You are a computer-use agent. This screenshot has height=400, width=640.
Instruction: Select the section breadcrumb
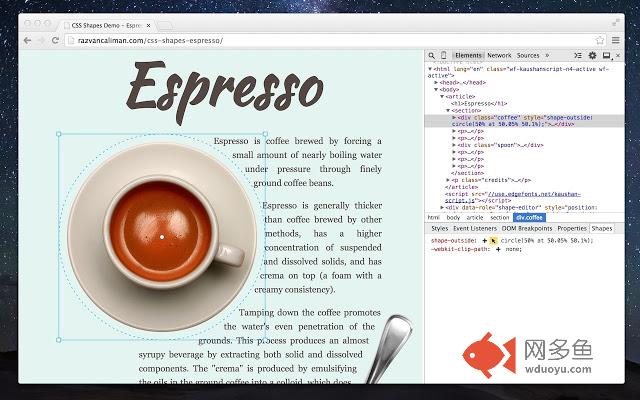499,218
